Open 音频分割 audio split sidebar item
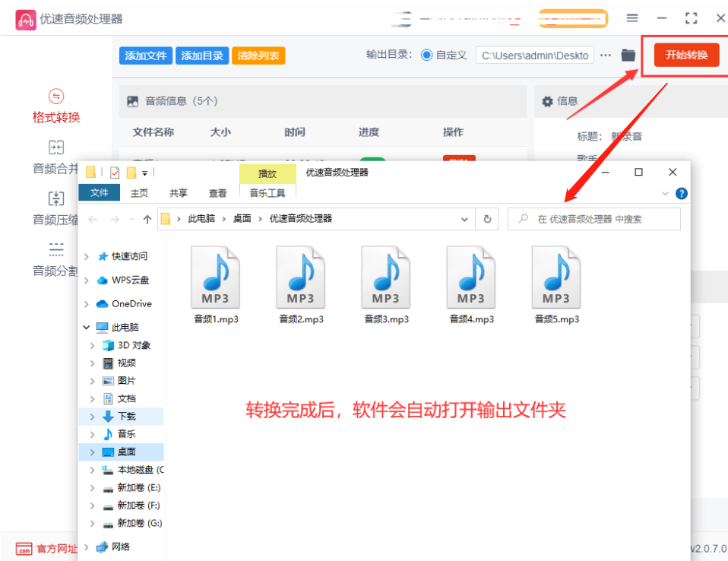Image resolution: width=728 pixels, height=561 pixels. [55, 260]
